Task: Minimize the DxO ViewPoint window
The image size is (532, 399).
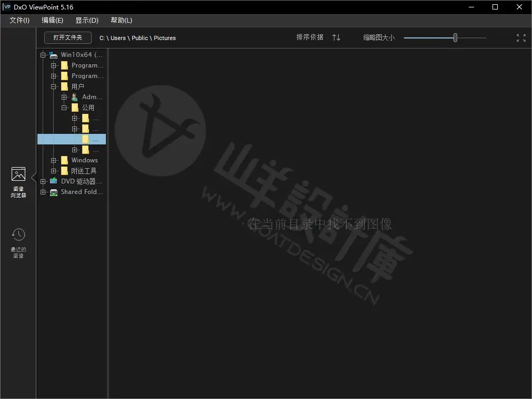Action: click(471, 7)
